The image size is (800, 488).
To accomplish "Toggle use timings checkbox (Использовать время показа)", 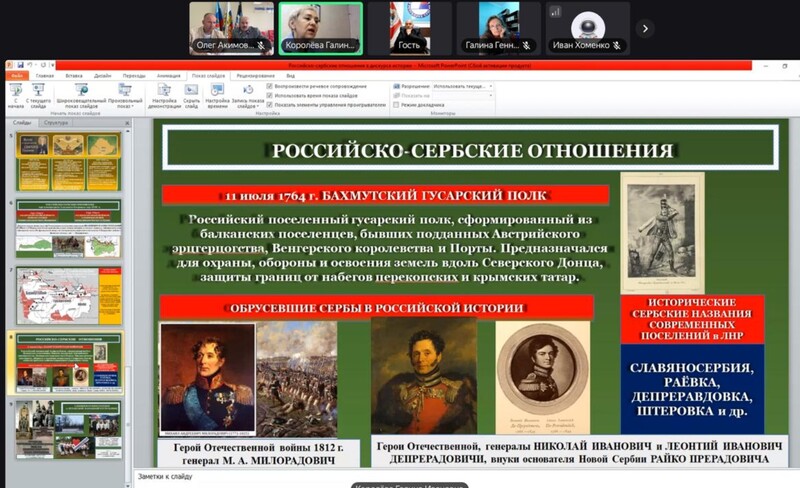I will (269, 95).
